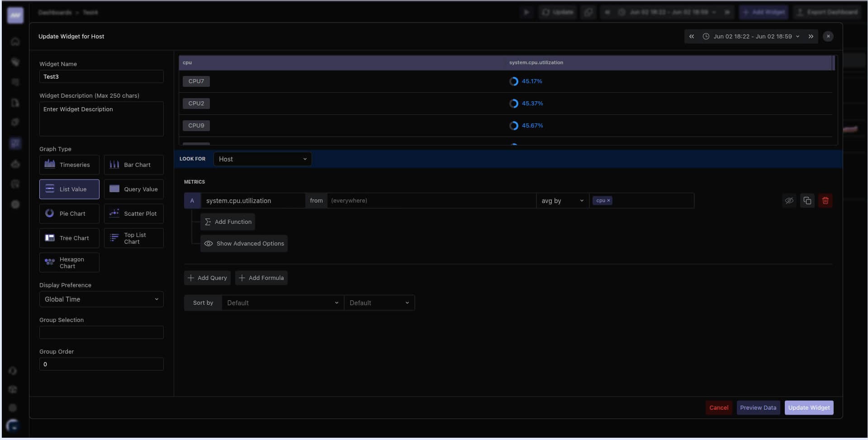Image resolution: width=868 pixels, height=440 pixels.
Task: Show Advanced Options for the query
Action: coord(244,243)
